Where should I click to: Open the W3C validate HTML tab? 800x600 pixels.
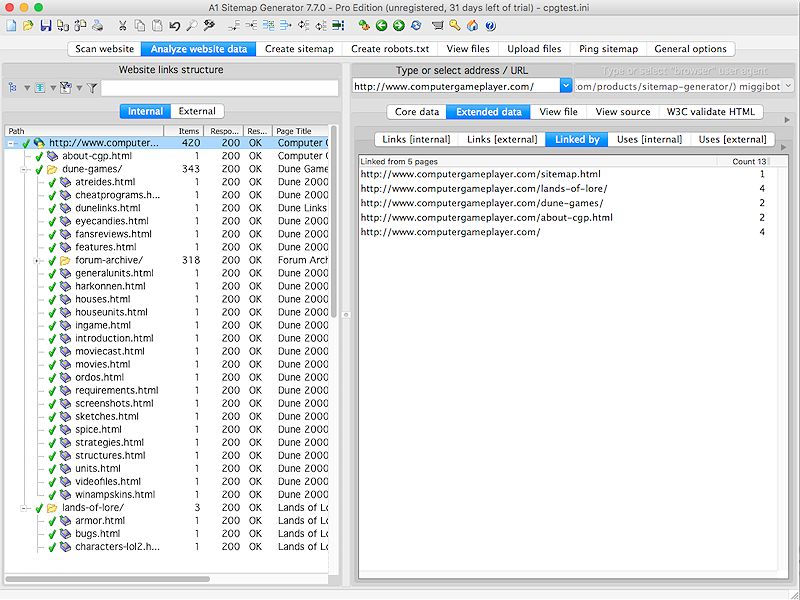click(x=711, y=112)
